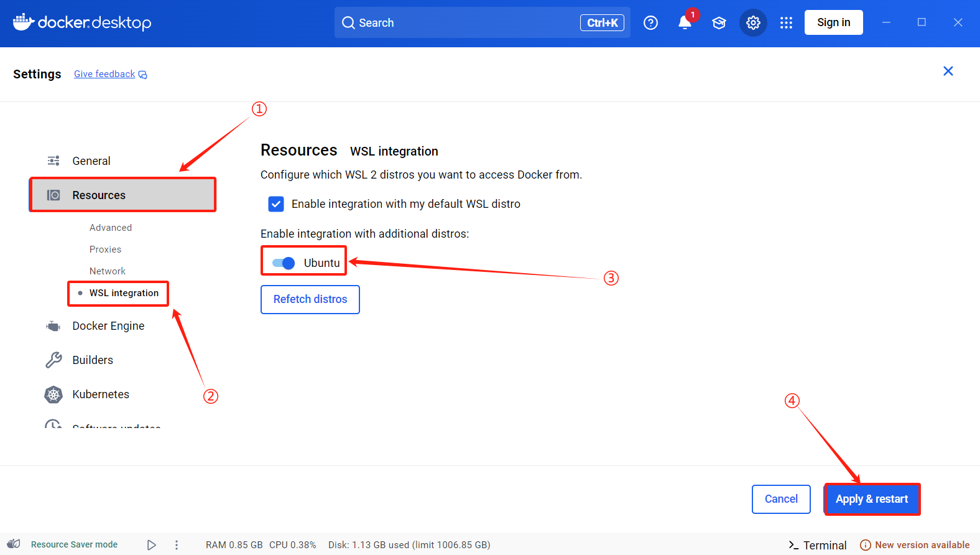Click the Kubernetes helm icon
The width and height of the screenshot is (980, 555).
pyautogui.click(x=53, y=394)
